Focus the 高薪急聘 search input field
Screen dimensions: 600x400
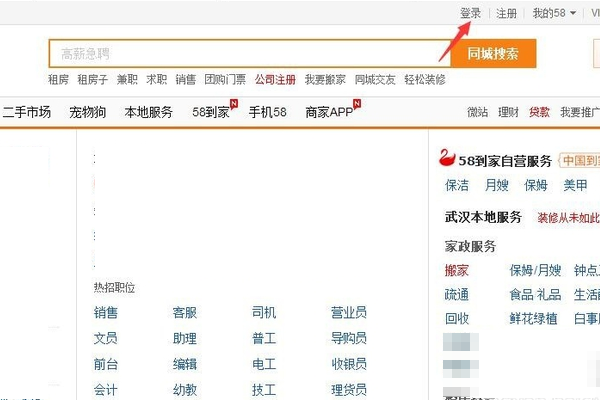pyautogui.click(x=250, y=54)
